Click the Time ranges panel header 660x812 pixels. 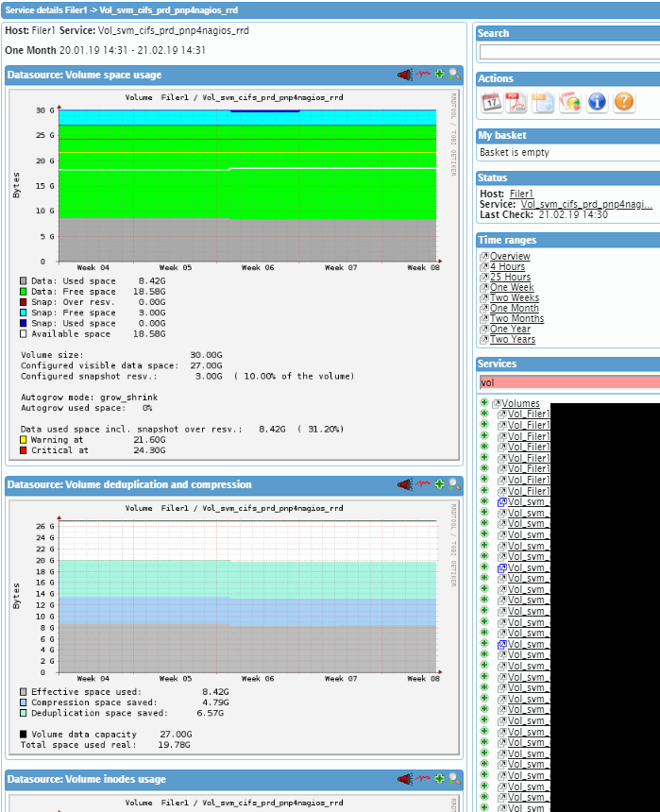click(x=567, y=240)
